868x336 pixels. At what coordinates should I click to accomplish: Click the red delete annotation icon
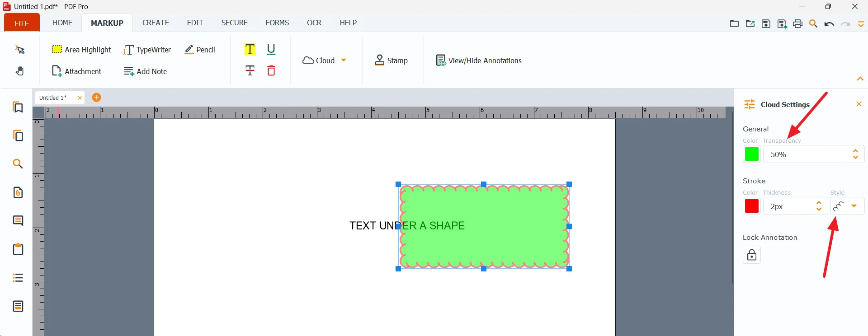tap(271, 71)
